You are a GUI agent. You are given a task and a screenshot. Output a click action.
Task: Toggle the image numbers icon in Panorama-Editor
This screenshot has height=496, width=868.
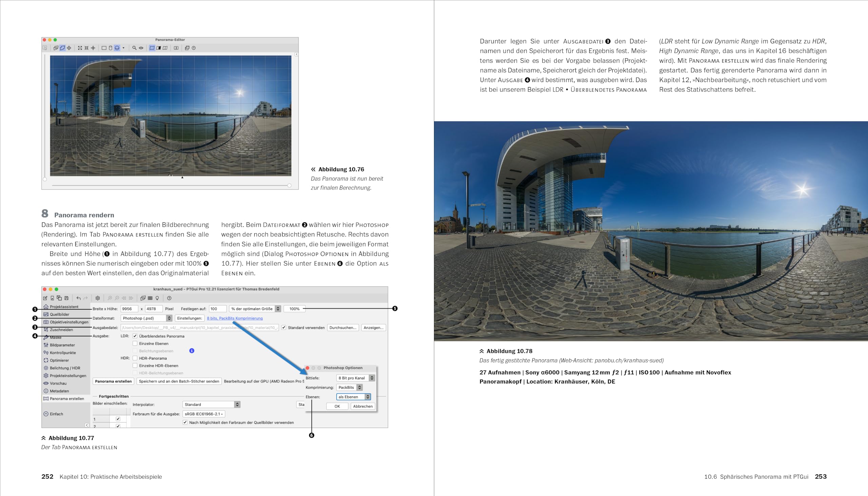176,48
